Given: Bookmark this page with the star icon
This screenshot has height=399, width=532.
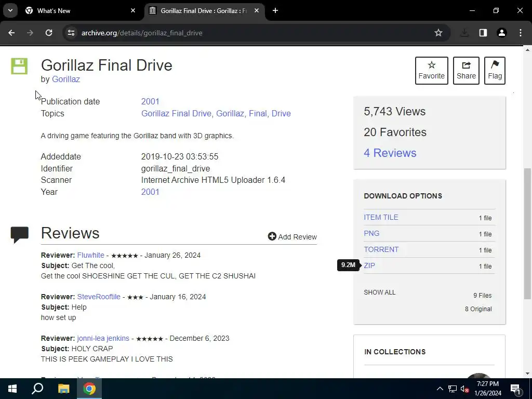Looking at the screenshot, I should click(x=438, y=33).
